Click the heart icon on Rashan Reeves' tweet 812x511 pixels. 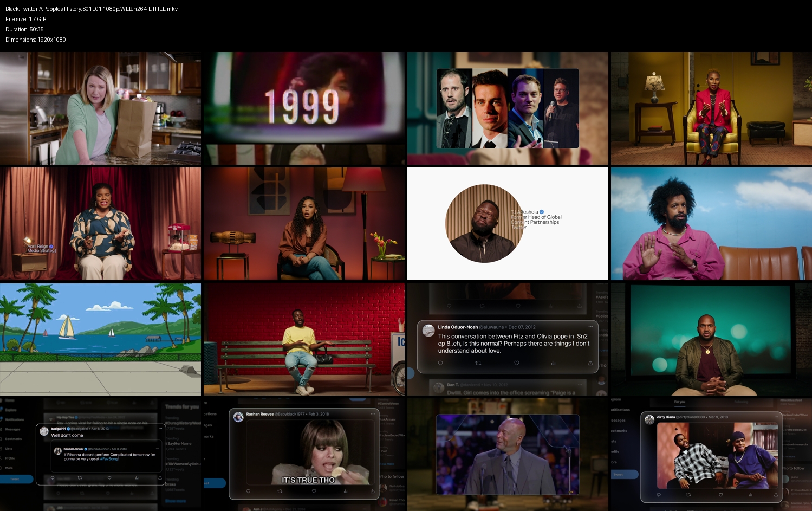[x=314, y=491]
